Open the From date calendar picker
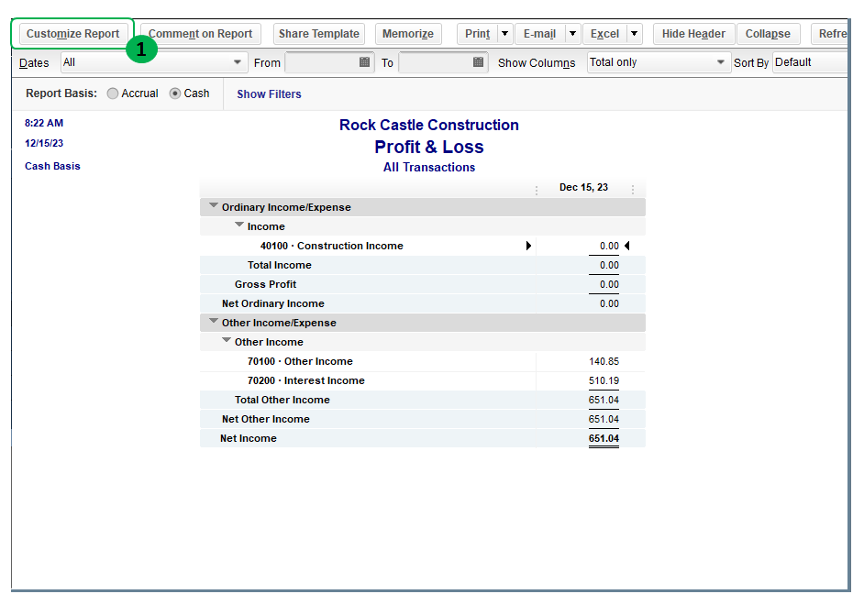 click(364, 62)
